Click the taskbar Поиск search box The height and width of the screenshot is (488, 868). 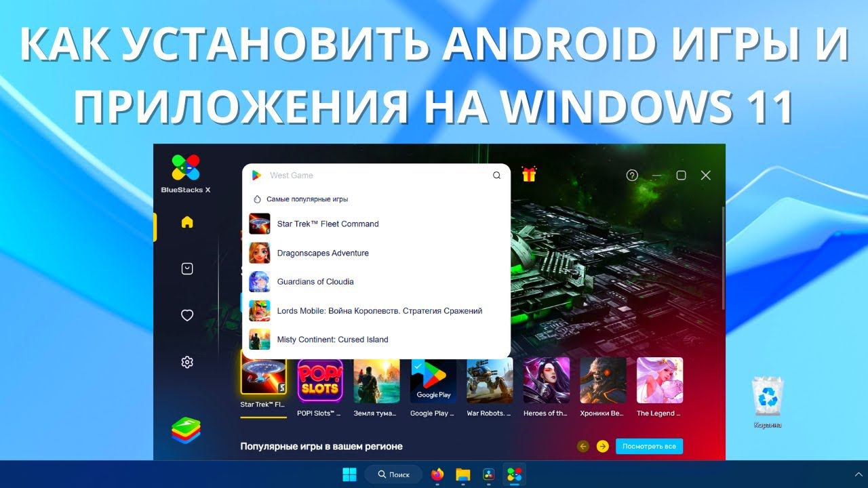[393, 474]
